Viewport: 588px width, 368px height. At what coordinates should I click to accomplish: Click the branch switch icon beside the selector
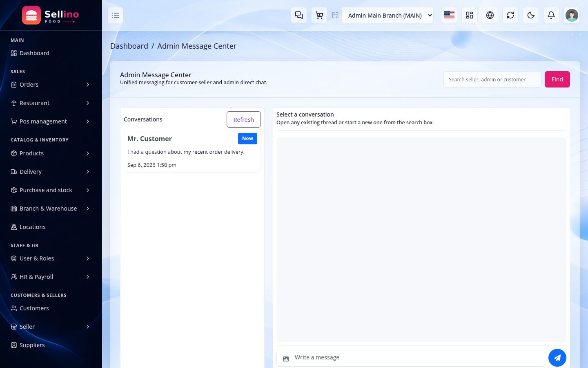pyautogui.click(x=335, y=15)
